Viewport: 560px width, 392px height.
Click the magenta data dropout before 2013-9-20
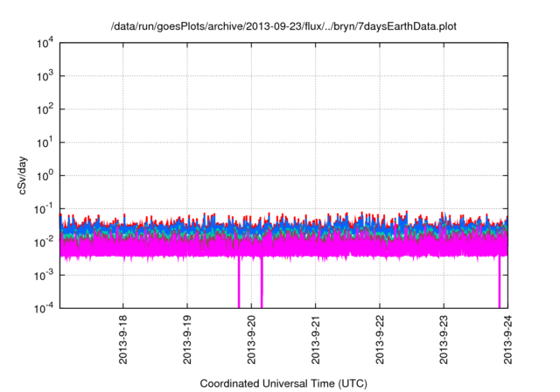coord(239,282)
